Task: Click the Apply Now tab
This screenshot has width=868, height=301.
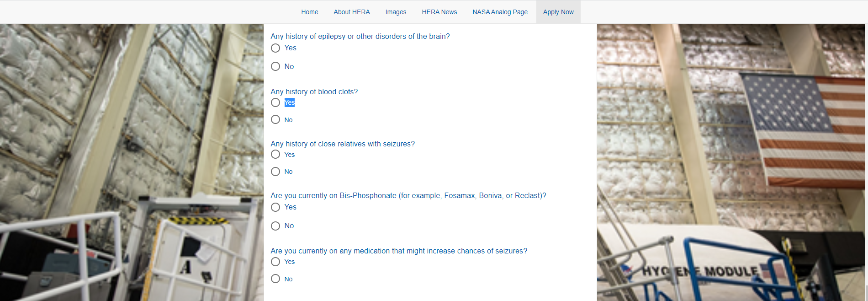Action: (x=558, y=12)
